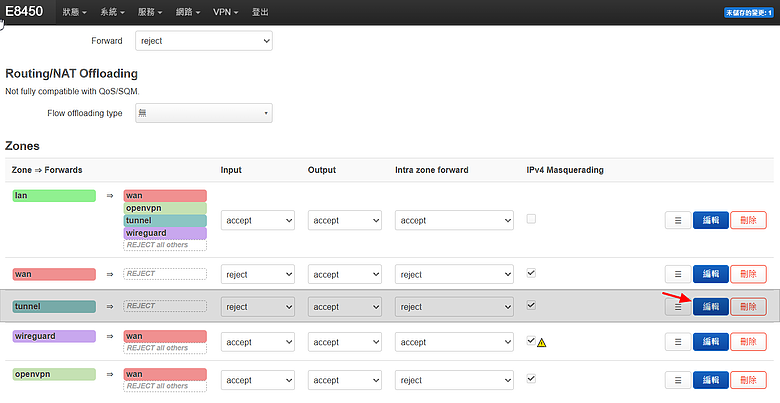The width and height of the screenshot is (780, 403).
Task: Click wireguard forward badge in lan row
Action: (x=165, y=233)
